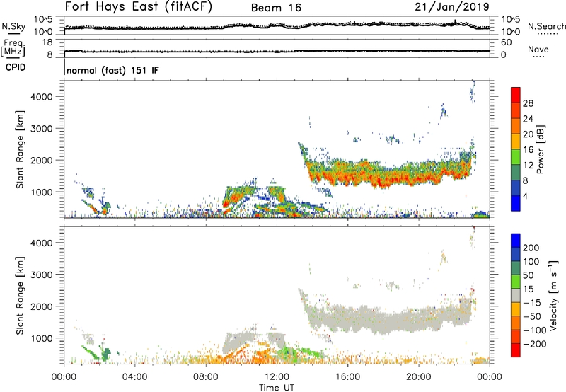This screenshot has width=566, height=392.
Task: Click the 'CPID' label
Action: [x=16, y=67]
